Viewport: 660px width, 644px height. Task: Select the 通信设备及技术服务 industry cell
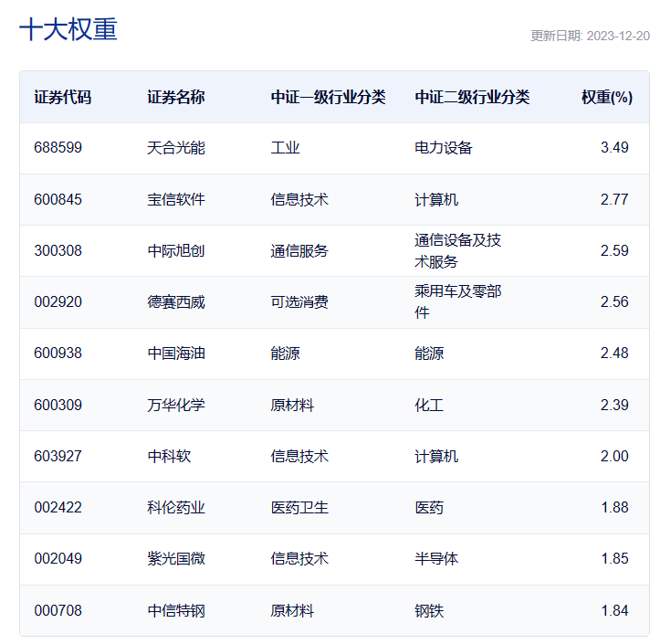click(x=458, y=250)
